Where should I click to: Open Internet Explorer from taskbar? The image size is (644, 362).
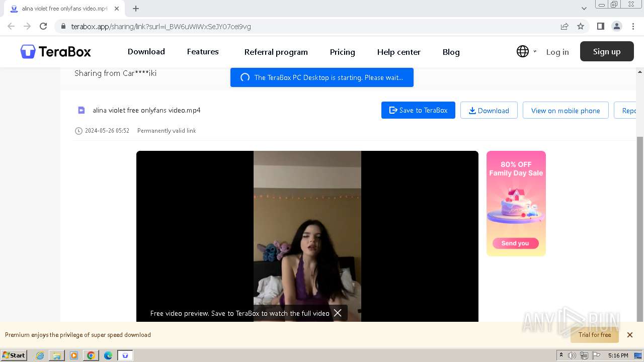[x=40, y=355]
